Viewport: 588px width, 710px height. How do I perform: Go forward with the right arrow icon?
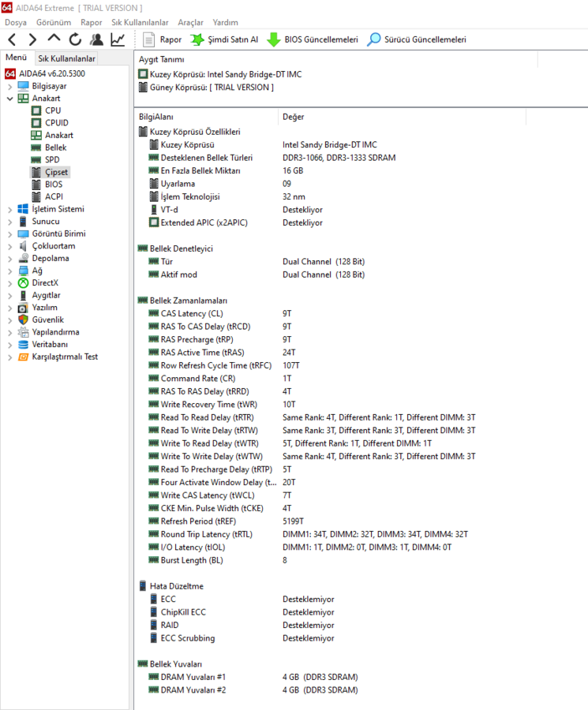coord(32,40)
